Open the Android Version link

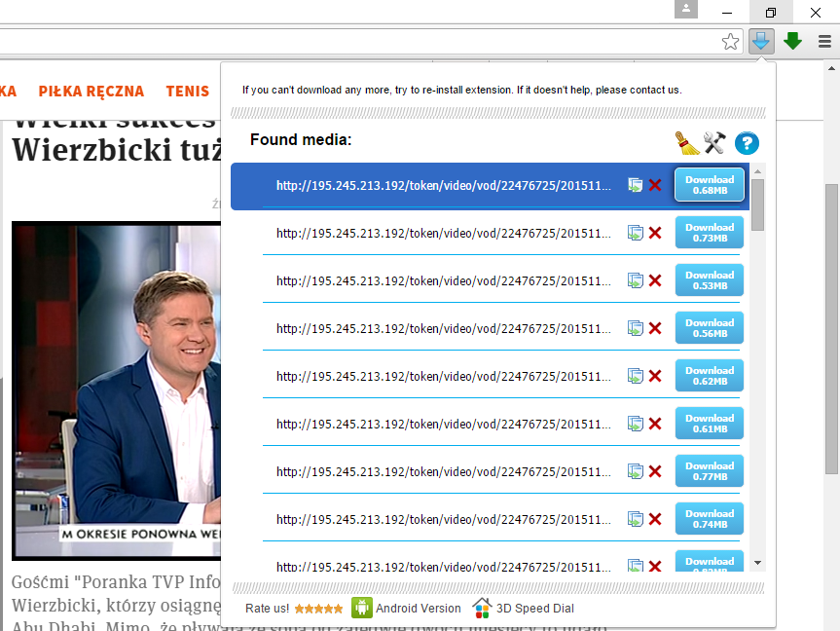click(x=418, y=609)
